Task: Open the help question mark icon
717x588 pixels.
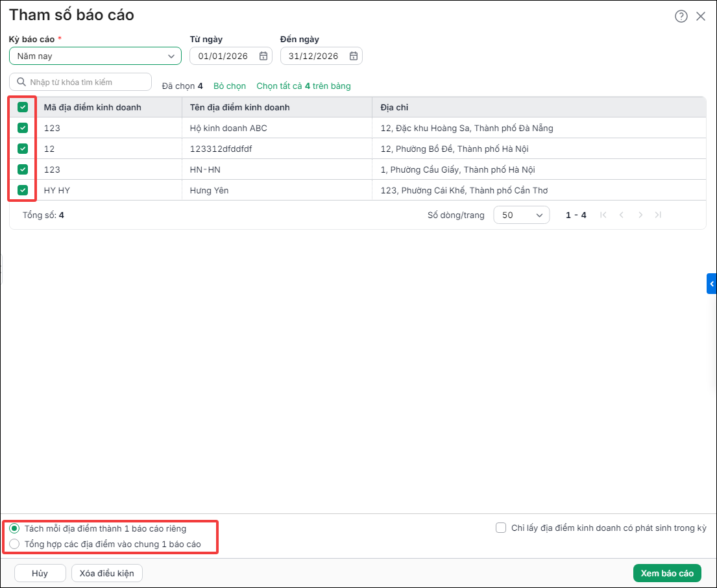Action: pyautogui.click(x=681, y=16)
